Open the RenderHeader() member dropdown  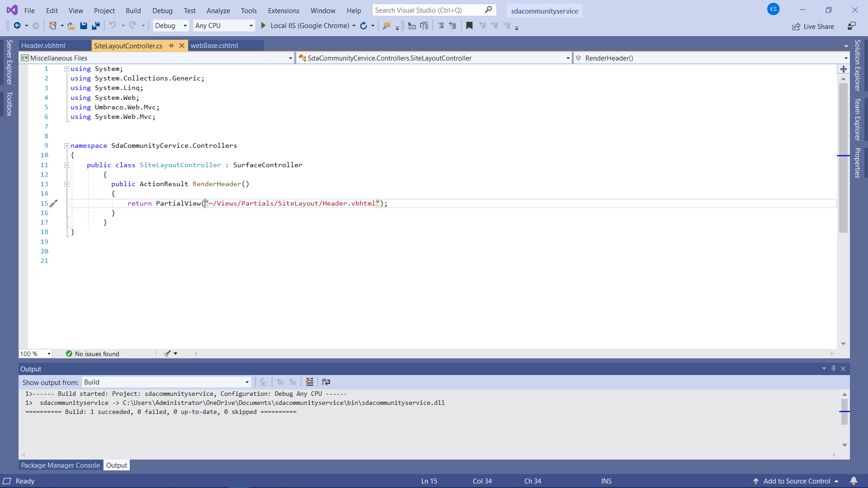(712, 58)
